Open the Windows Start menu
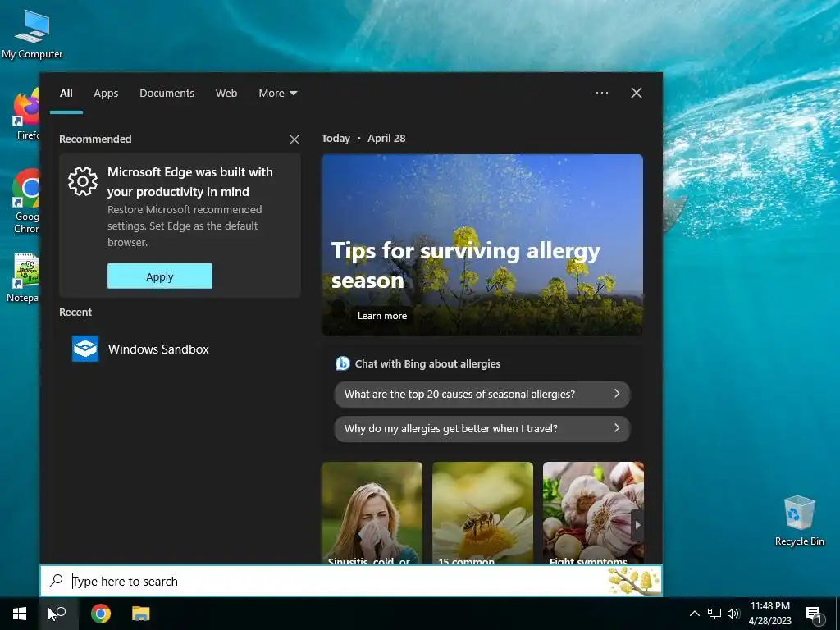Screen dimensions: 840x630 [20, 614]
